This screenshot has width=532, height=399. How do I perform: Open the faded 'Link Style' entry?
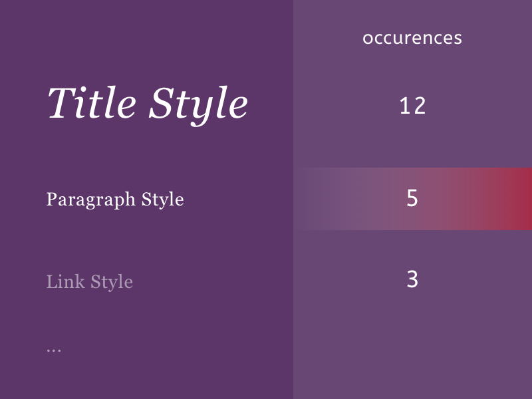click(90, 282)
